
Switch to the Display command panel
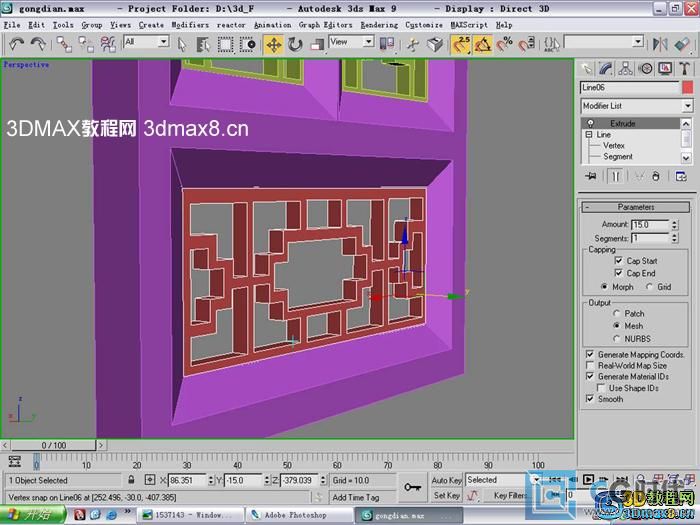coord(665,68)
